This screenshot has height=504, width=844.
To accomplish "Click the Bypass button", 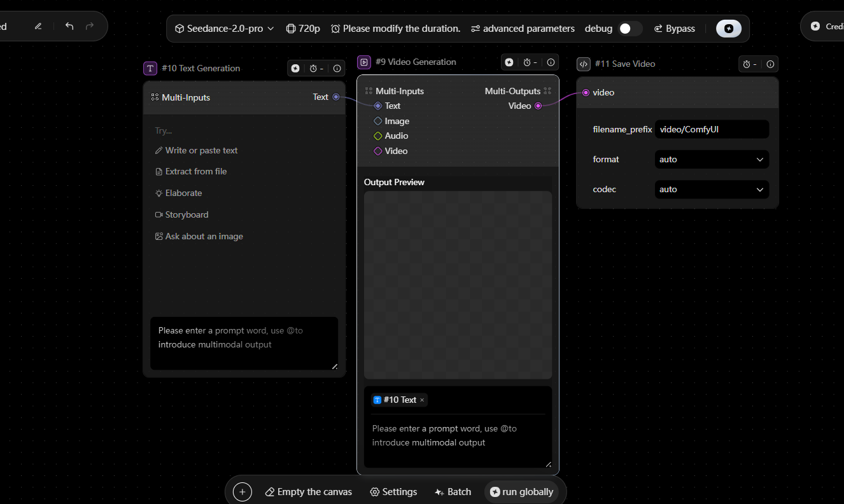I will point(674,29).
